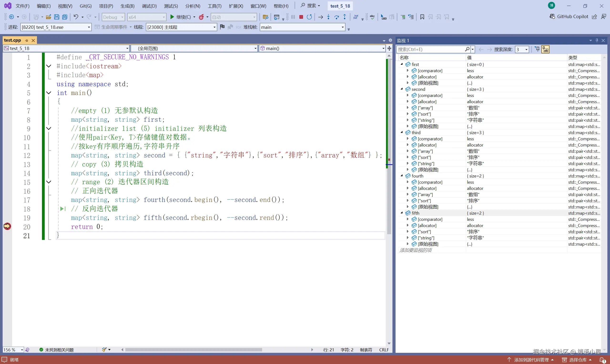Click 添加到源代码管理 in status bar
Screen dimensions: 610x364
531,359
